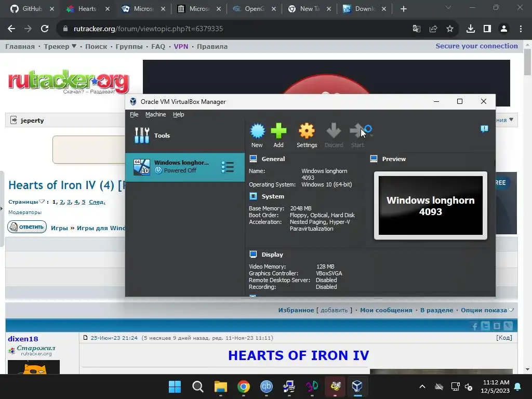Click the Группы link on rutracker
The height and width of the screenshot is (399, 532).
click(129, 46)
